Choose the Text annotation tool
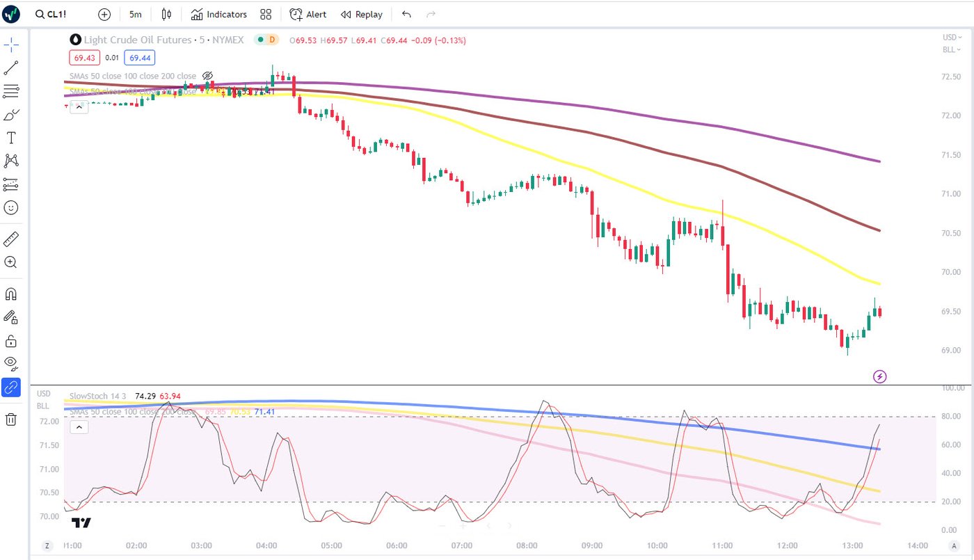 (x=11, y=138)
